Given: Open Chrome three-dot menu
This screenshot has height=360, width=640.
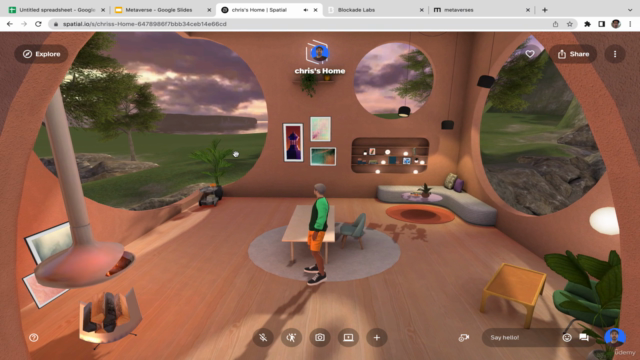Looking at the screenshot, I should [630, 24].
